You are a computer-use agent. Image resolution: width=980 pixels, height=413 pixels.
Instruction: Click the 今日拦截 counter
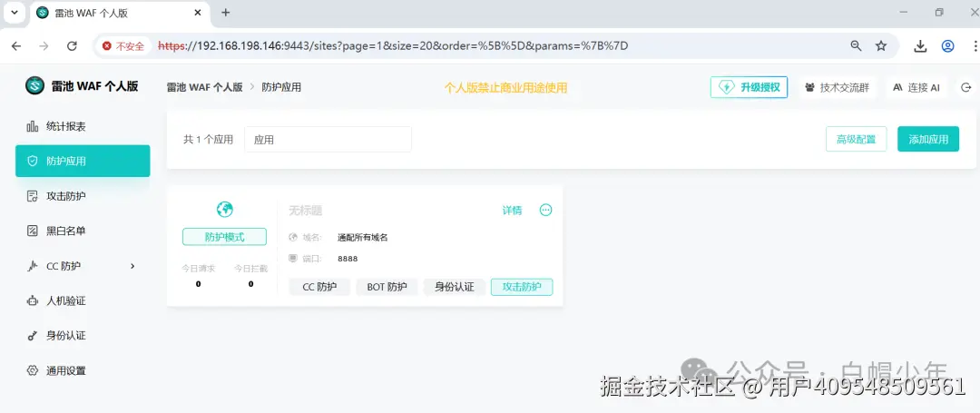[x=250, y=276]
